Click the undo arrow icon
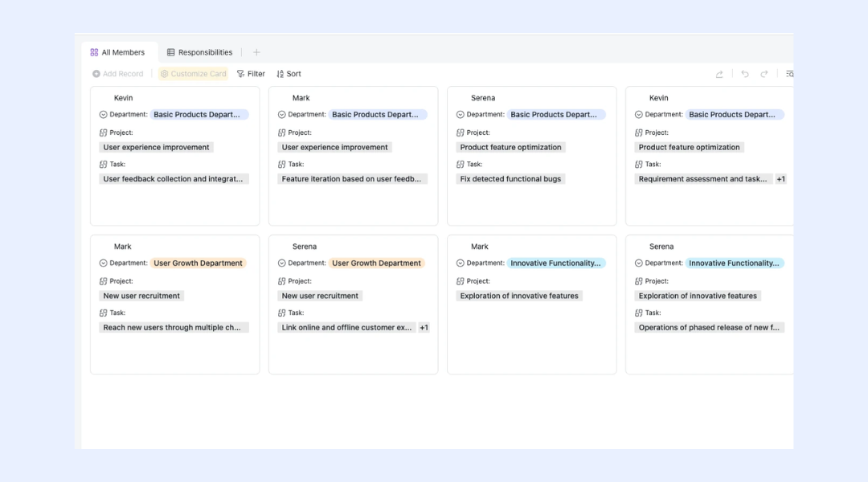The width and height of the screenshot is (868, 482). (x=745, y=74)
